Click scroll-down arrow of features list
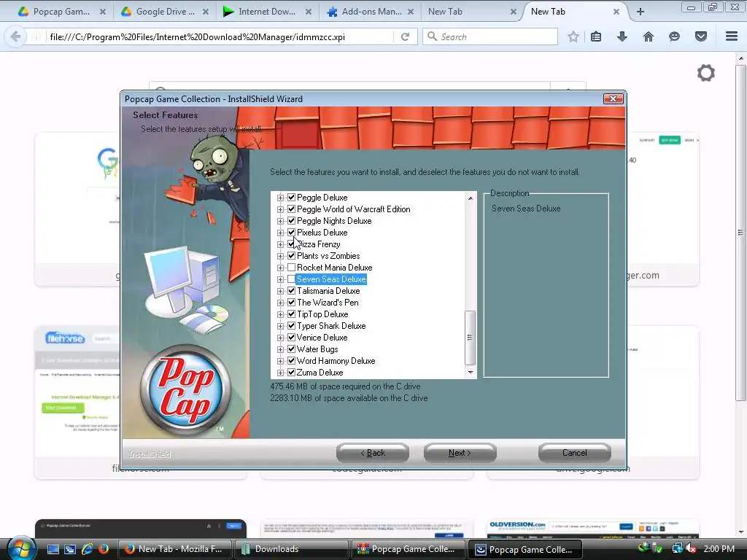Viewport: 747px width, 560px height. pos(471,373)
